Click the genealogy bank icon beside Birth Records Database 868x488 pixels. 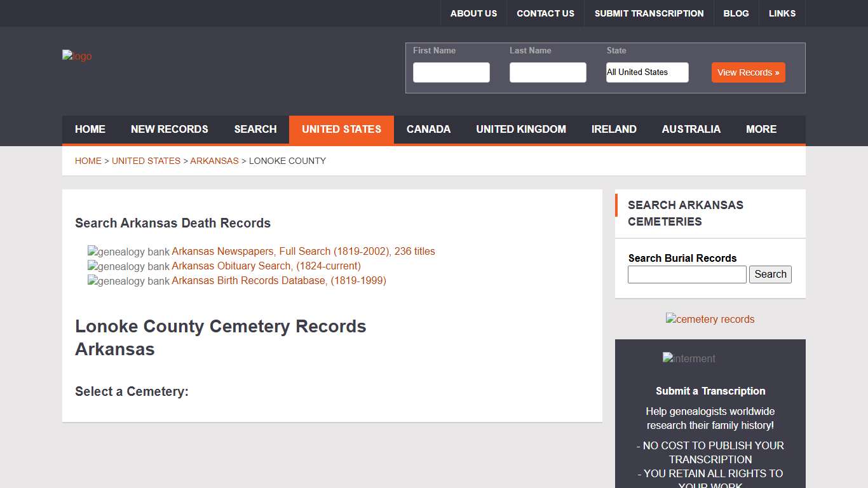(92, 281)
